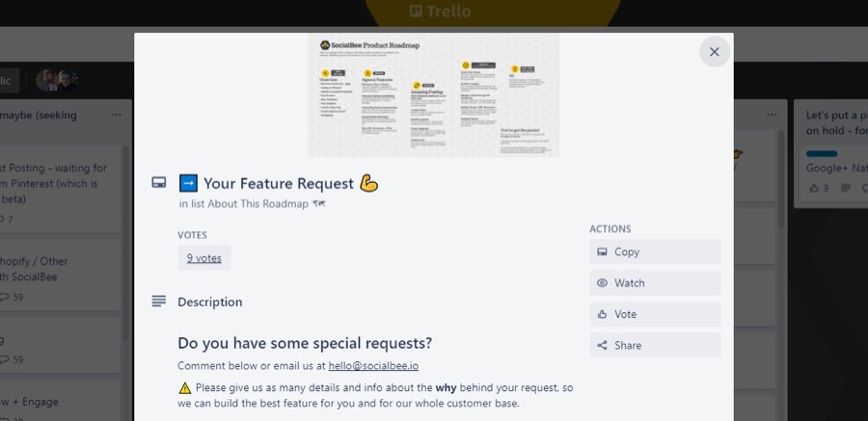This screenshot has width=868, height=421.
Task: Click the blue arrow emoji in title
Action: point(189,183)
